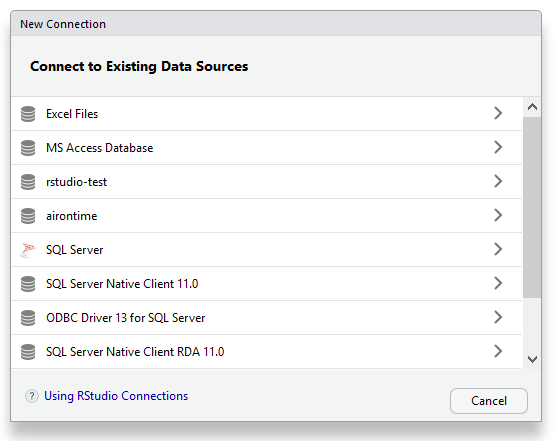Viewport: 558px width, 441px height.
Task: Click the ODBC Driver 13 database icon
Action: pyautogui.click(x=28, y=318)
